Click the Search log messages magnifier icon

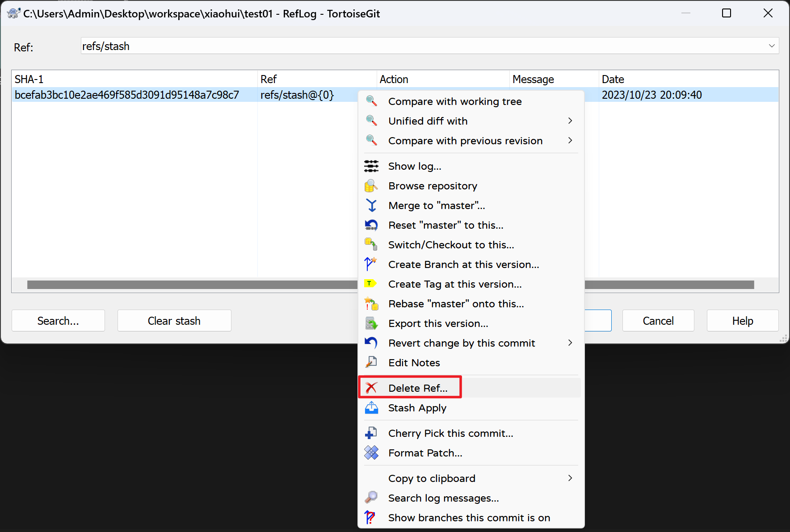(x=371, y=498)
